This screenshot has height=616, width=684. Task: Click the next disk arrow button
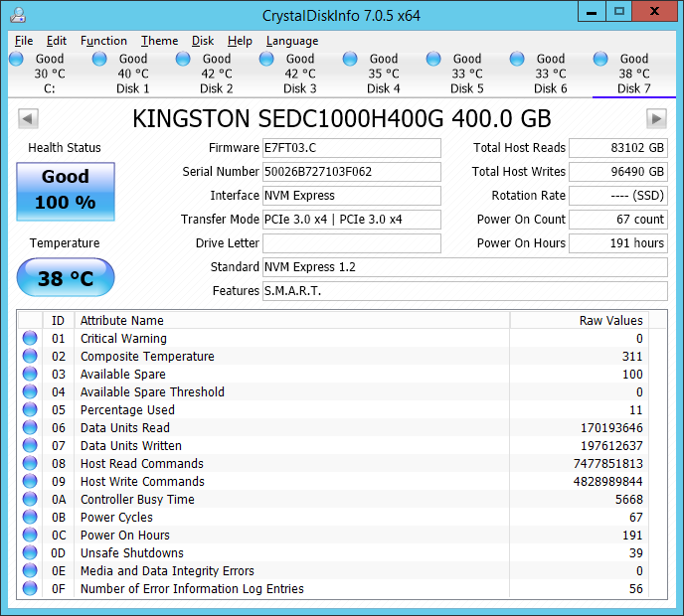(x=655, y=118)
